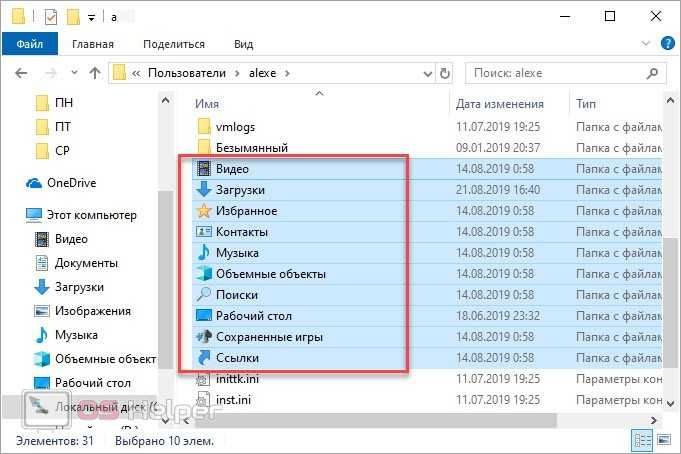Open the Файл ribbon tab
681x454 pixels.
[x=30, y=44]
